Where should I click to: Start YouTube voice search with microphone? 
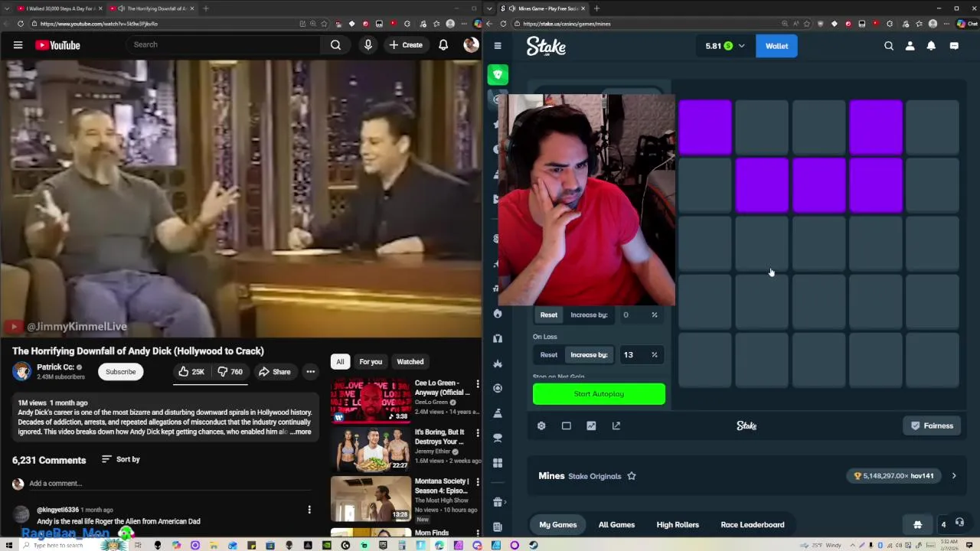(x=368, y=45)
